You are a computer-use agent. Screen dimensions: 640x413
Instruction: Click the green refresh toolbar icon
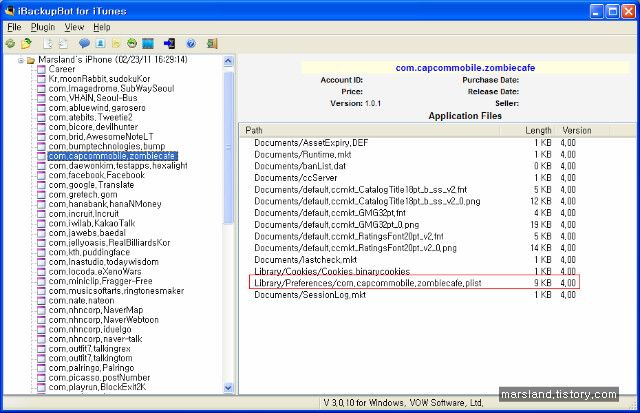[10, 43]
